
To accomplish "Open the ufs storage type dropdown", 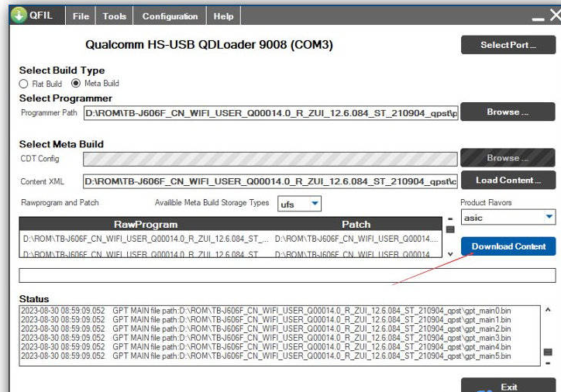I will pyautogui.click(x=299, y=204).
